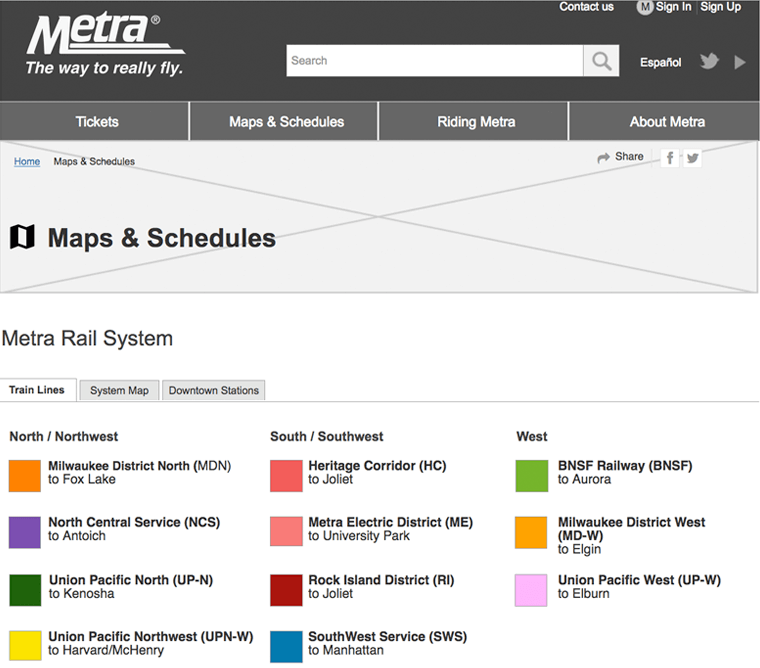Focus the Search input field
The height and width of the screenshot is (668, 760).
coord(435,61)
